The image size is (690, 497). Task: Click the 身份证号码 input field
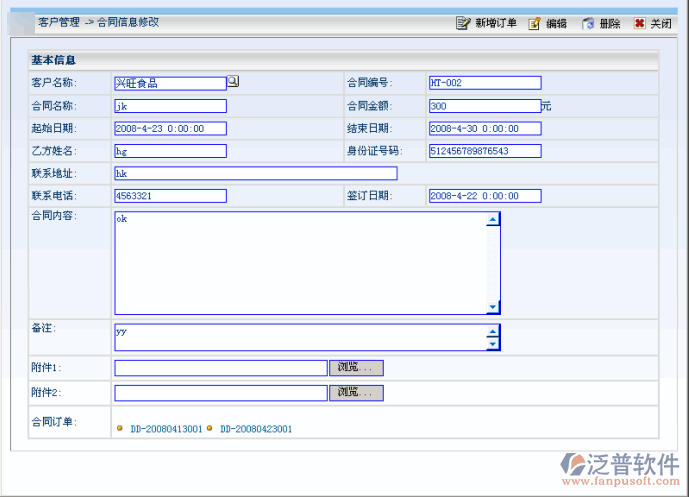click(484, 151)
